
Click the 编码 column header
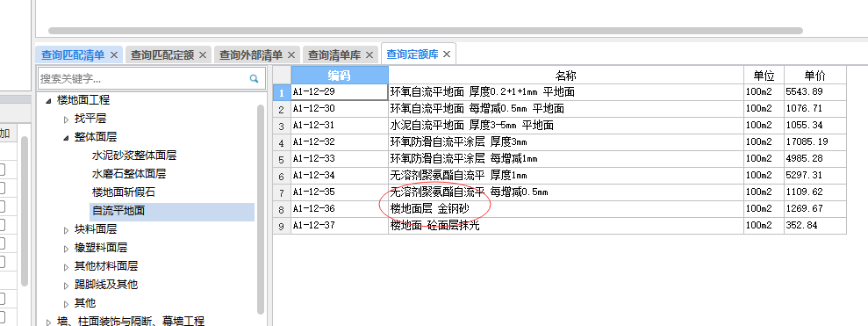(340, 76)
